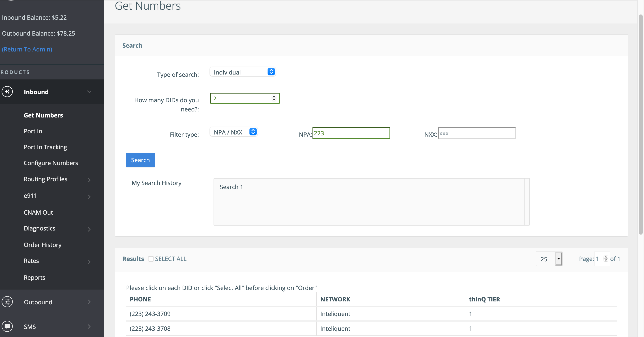Select phone number (223) 243-3708
Image resolution: width=644 pixels, height=337 pixels.
(x=150, y=328)
